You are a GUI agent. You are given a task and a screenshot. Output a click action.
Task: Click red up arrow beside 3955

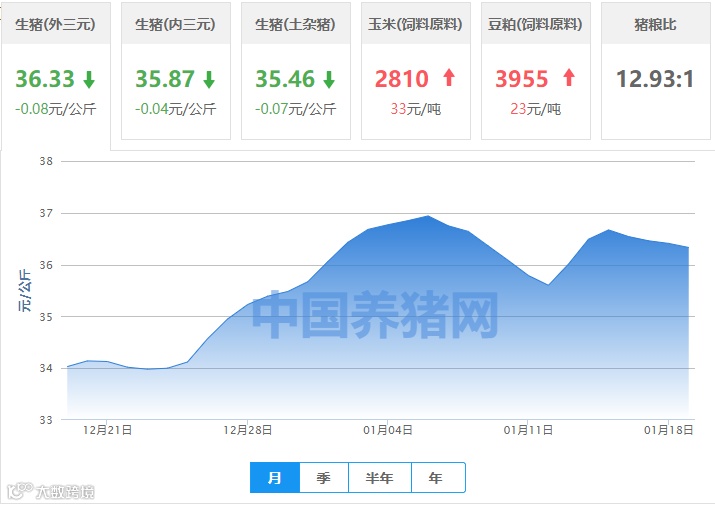point(569,77)
